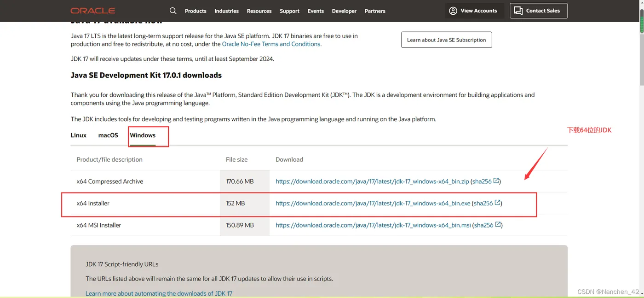644x298 pixels.
Task: Select the Windows tab
Action: 143,135
